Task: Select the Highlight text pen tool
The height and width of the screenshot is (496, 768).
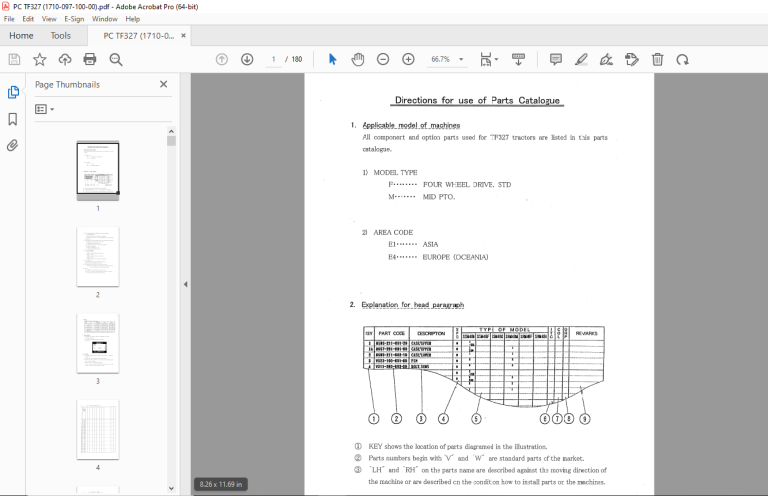Action: point(581,60)
